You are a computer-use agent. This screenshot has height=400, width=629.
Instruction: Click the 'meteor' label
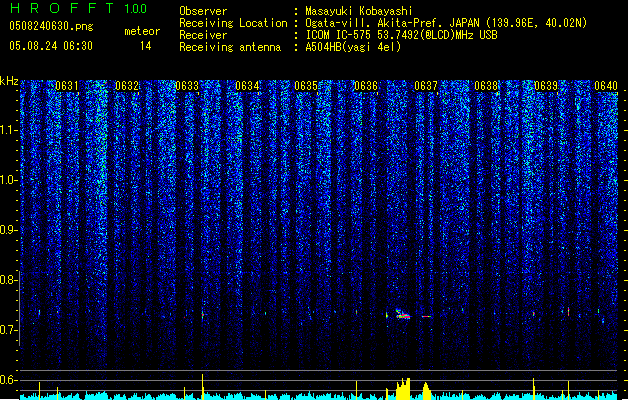[x=142, y=31]
